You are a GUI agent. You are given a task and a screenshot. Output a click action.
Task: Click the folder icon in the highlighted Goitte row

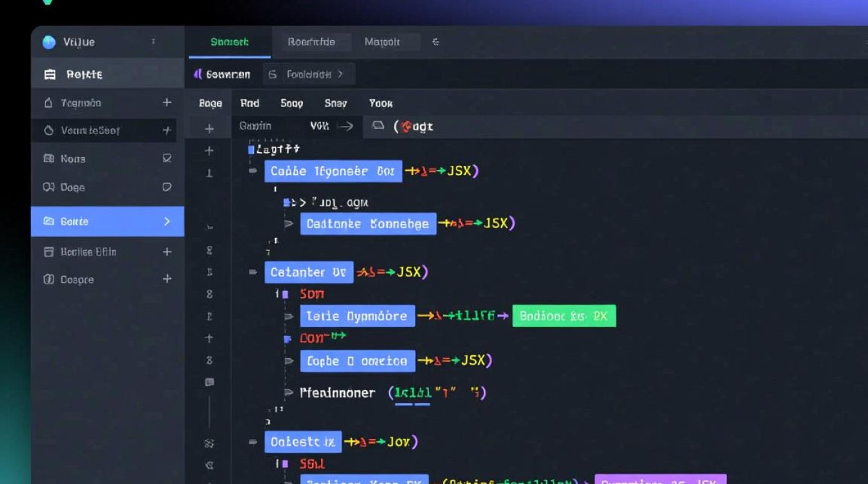coord(48,221)
